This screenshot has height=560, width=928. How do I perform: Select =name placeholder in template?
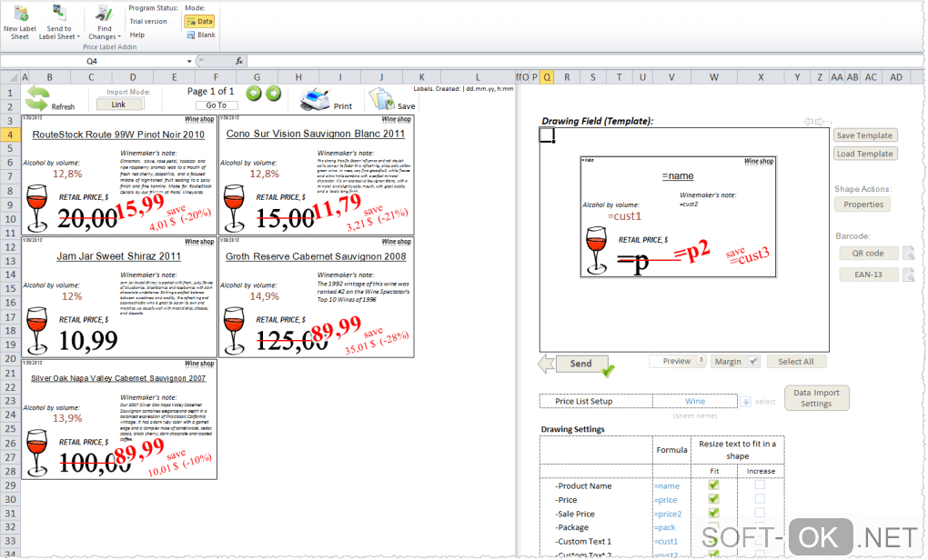678,176
